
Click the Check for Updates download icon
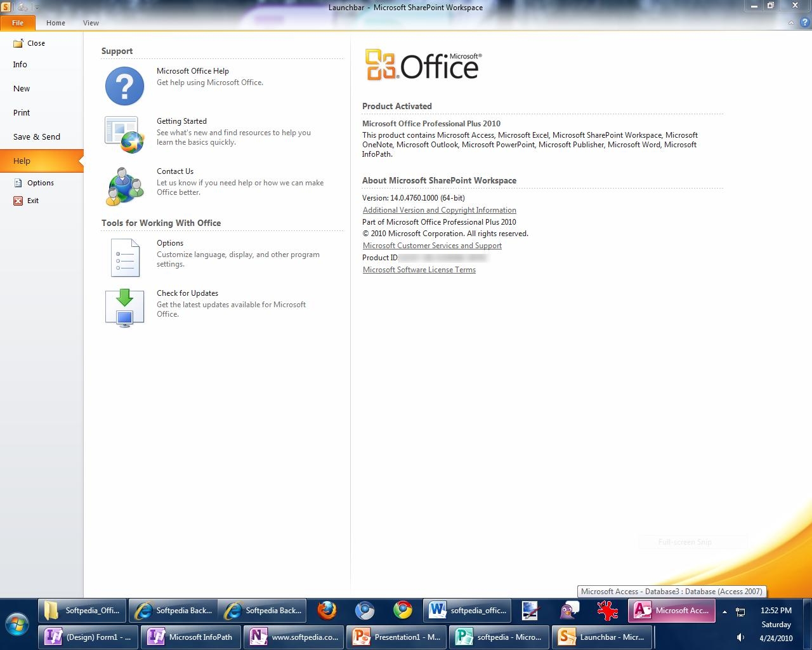pyautogui.click(x=125, y=308)
